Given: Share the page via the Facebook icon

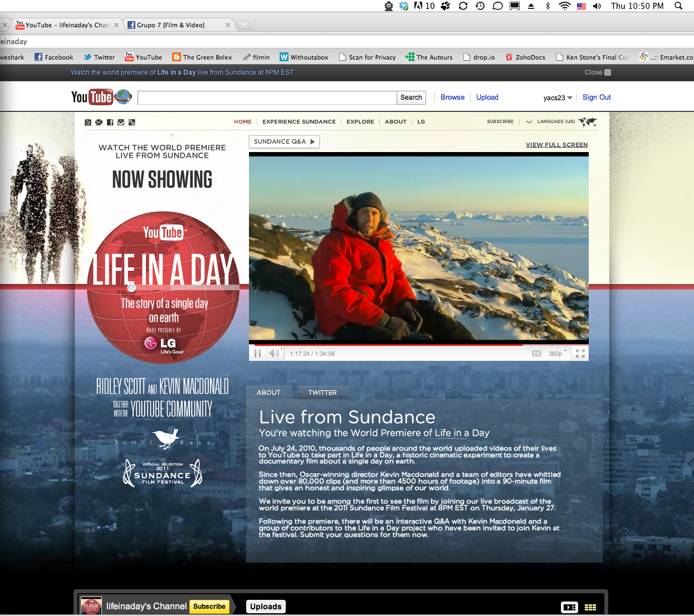Looking at the screenshot, I should [110, 123].
